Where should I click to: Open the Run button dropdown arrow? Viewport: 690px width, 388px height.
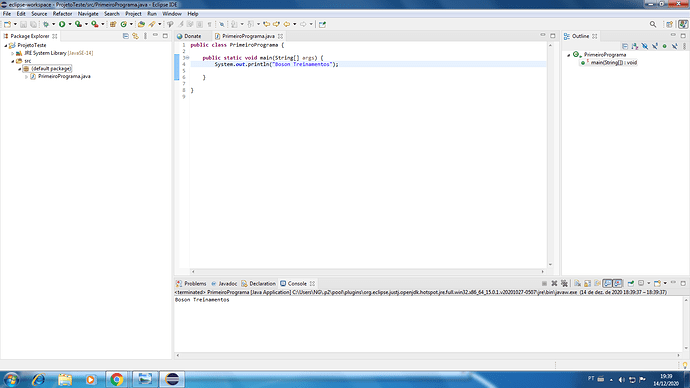(70, 24)
